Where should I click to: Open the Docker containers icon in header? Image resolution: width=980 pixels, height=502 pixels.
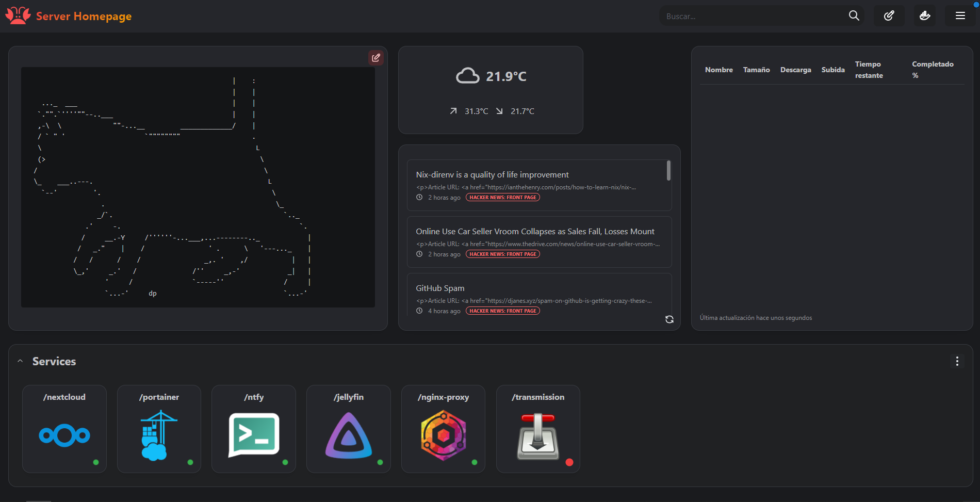924,16
